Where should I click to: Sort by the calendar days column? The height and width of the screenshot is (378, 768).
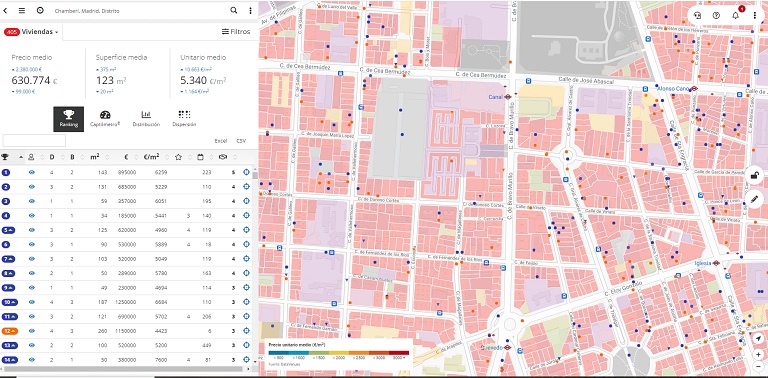pyautogui.click(x=200, y=157)
